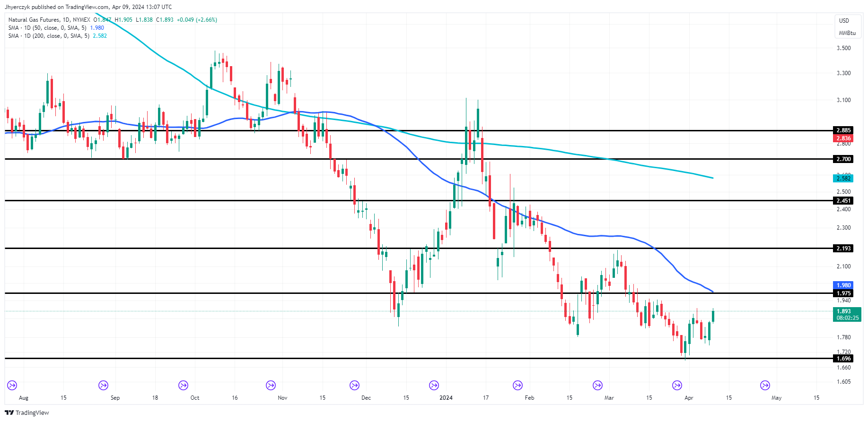Click the contract roll icon before Oct
868x421 pixels.
pos(183,386)
